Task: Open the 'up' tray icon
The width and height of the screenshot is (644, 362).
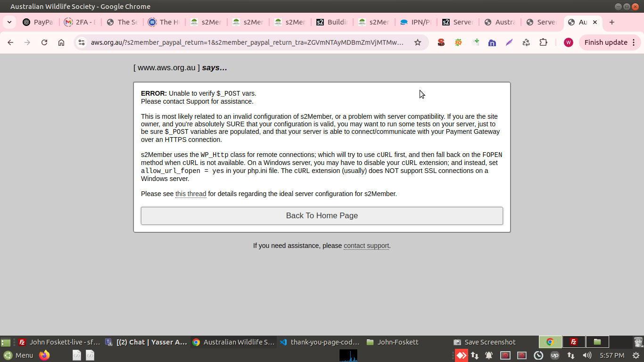Action: pos(554,355)
